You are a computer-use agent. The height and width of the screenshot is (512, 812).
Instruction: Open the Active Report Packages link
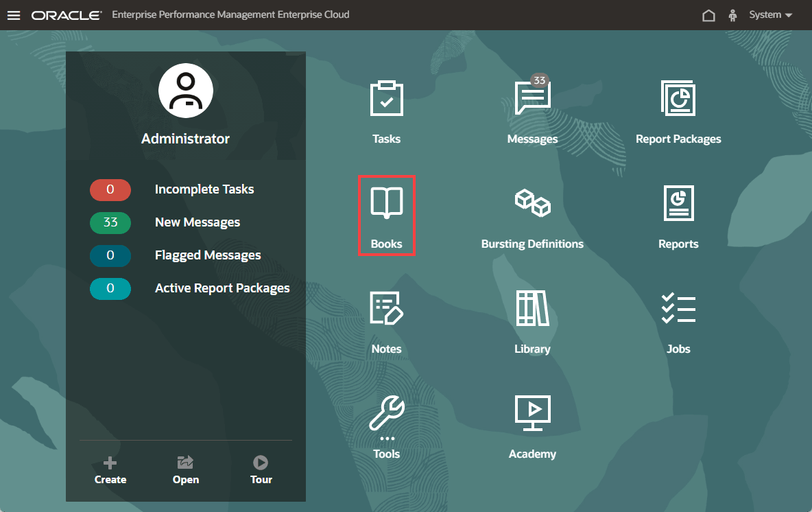point(222,288)
